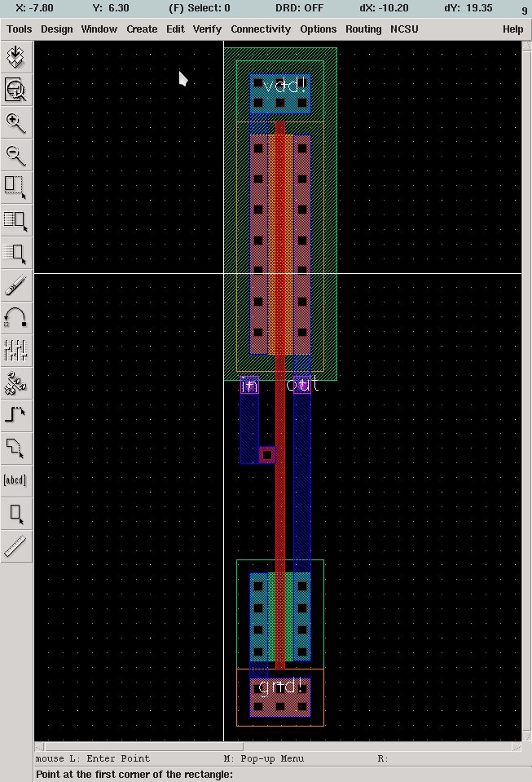Pick the Move tool icon

[16, 253]
